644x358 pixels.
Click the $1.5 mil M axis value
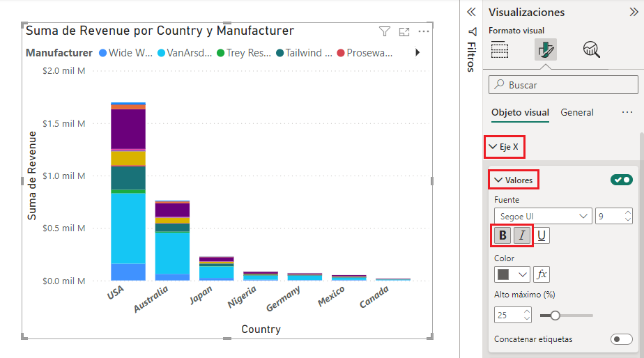[63, 123]
